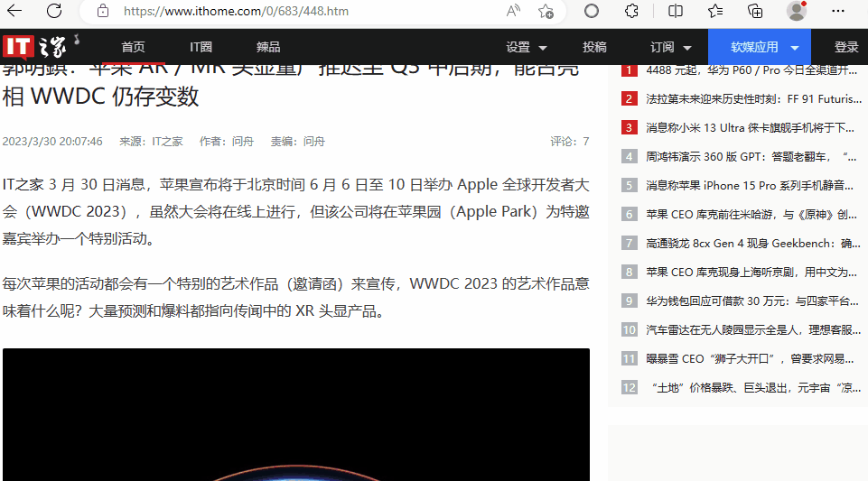Image resolution: width=868 pixels, height=481 pixels.
Task: Click the publish time 2023/3/30 20:07:46
Action: coord(52,142)
